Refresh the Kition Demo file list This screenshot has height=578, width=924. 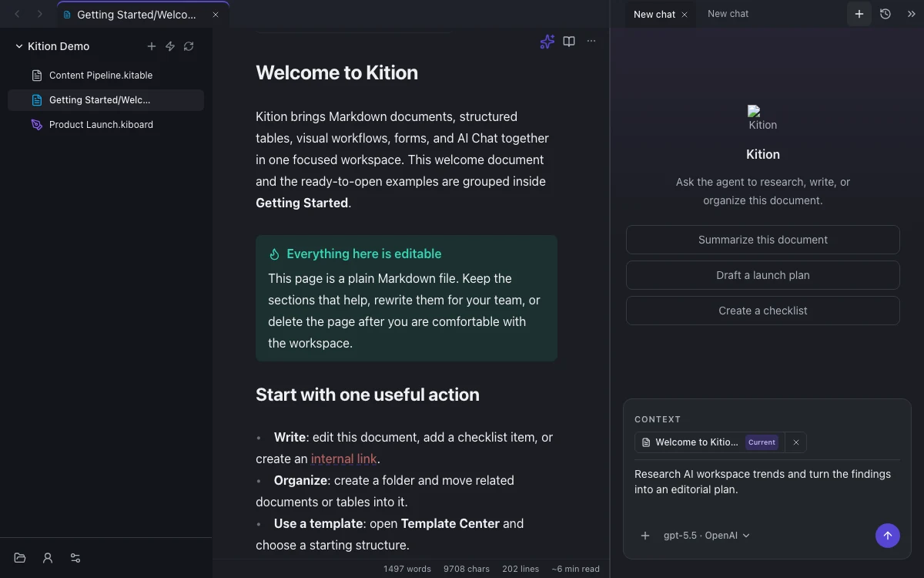[189, 46]
